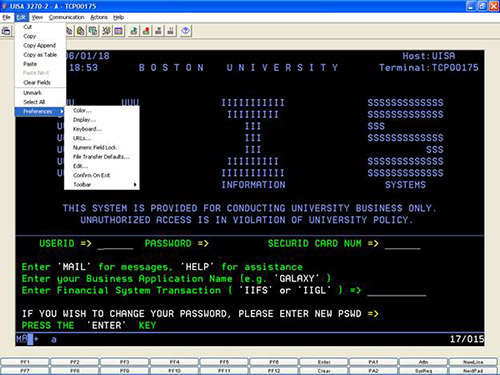Click the Enter keypad button

coord(324,362)
